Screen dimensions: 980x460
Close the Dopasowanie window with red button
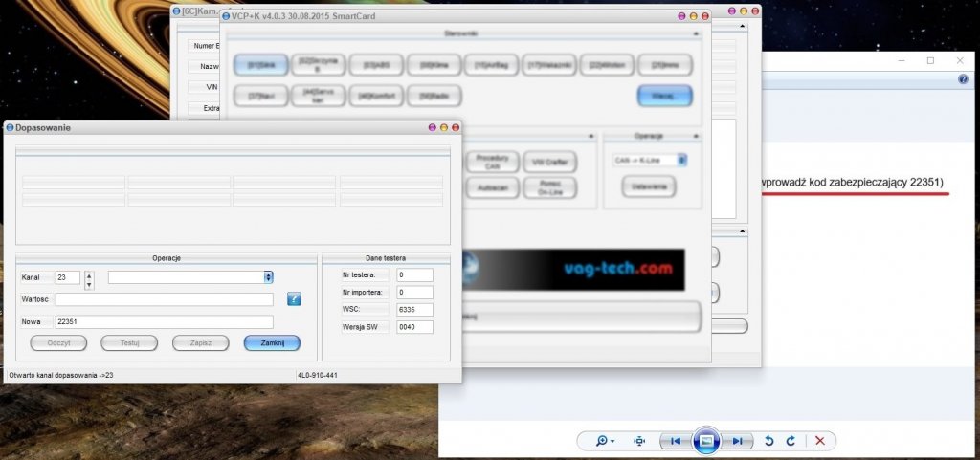456,127
